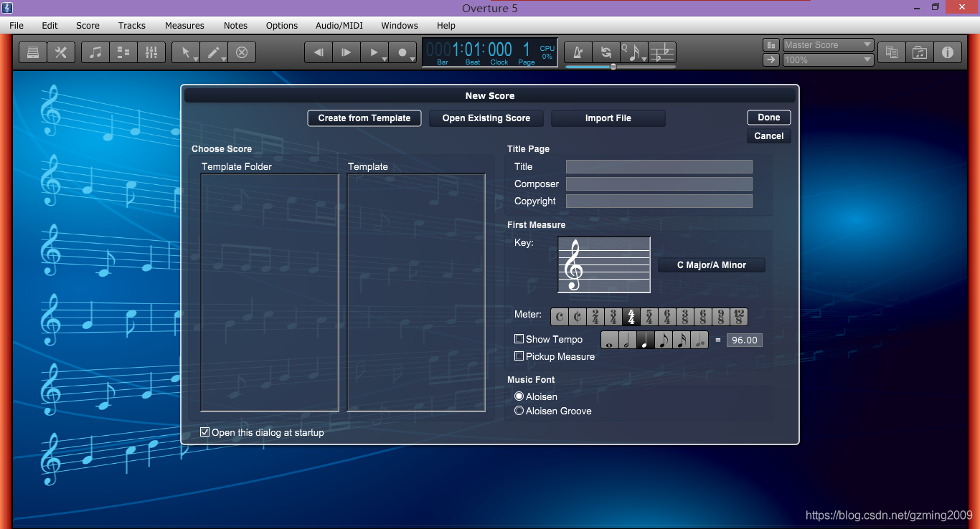Click the Done button
980x529 pixels.
[769, 118]
